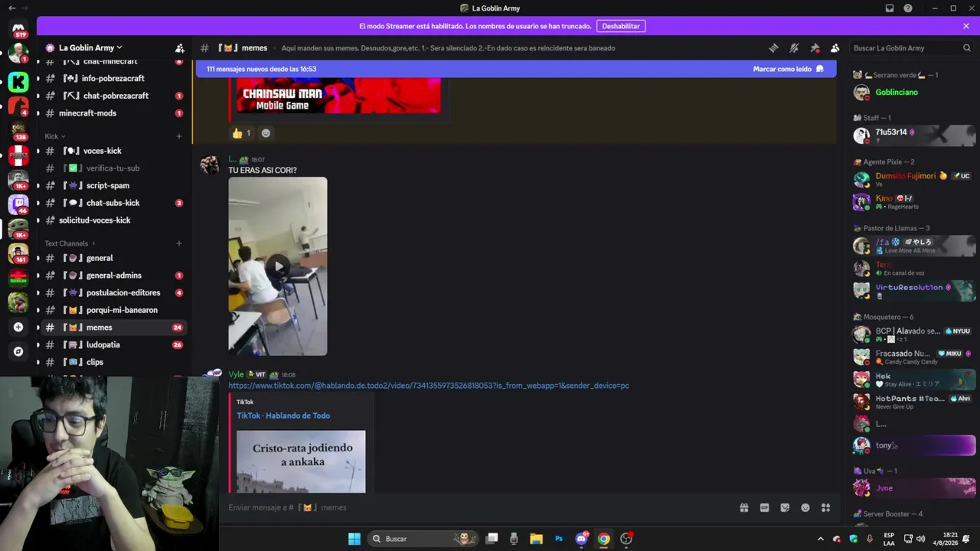Click the volume icon in system tray
This screenshot has height=551, width=980.
920,539
